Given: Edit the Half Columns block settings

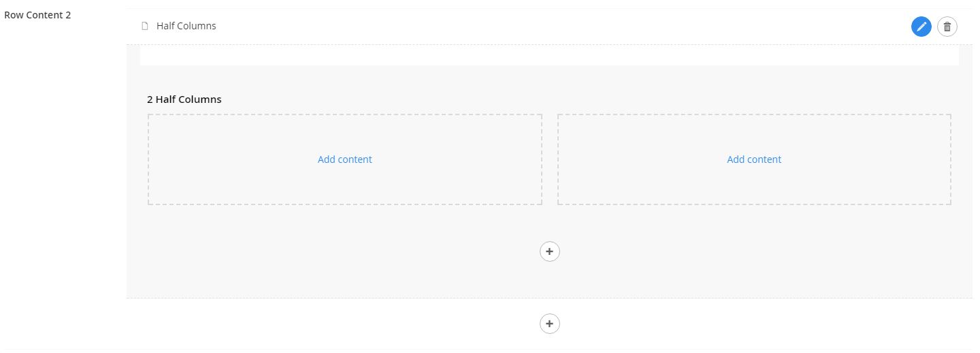Looking at the screenshot, I should (921, 27).
